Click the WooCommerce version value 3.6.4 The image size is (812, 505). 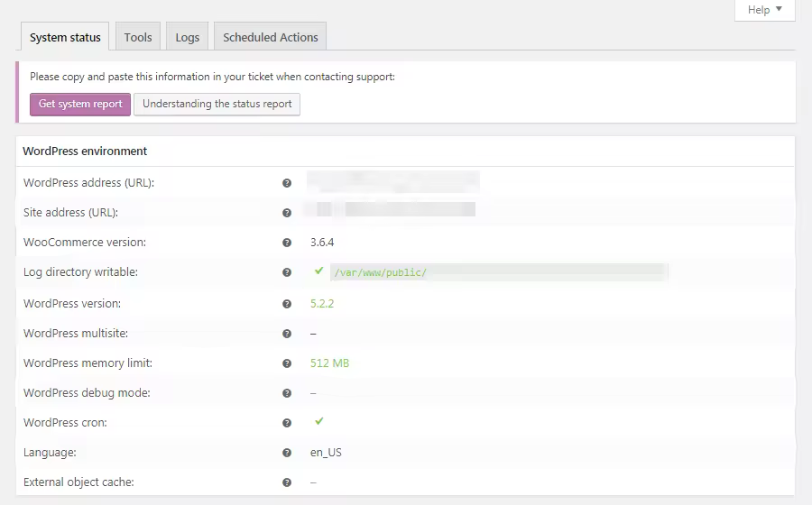[322, 243]
